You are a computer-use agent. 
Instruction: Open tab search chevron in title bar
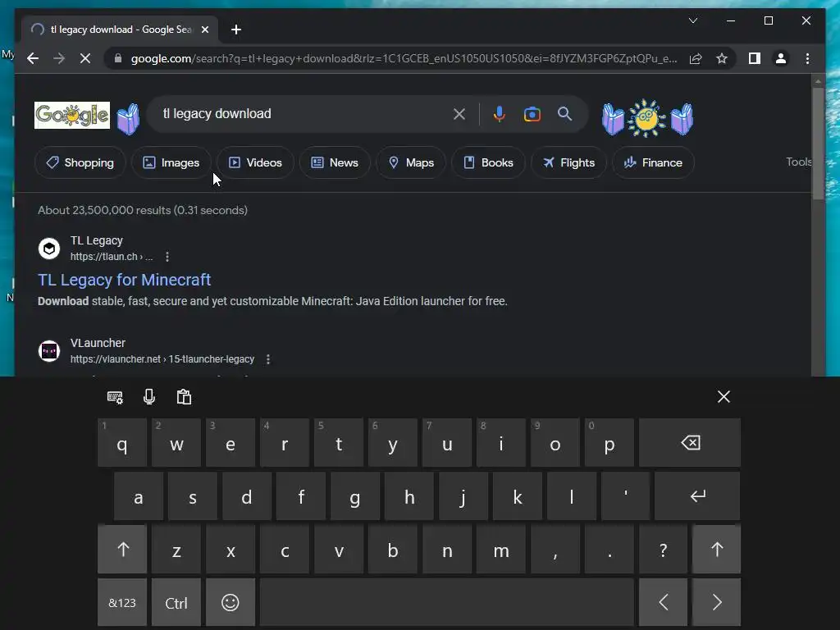(692, 21)
